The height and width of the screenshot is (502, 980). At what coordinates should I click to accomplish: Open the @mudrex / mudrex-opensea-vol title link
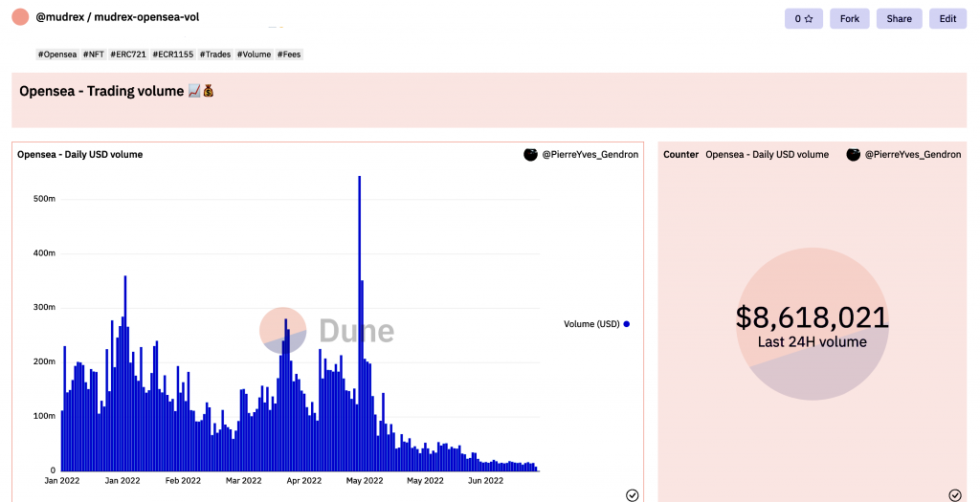coord(118,17)
